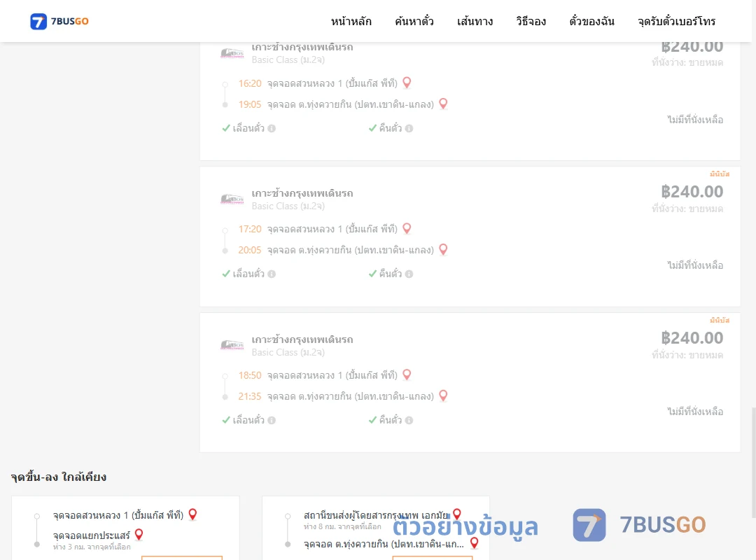Open map pin for 19:05 arrival stop
Viewport: 756px width, 560px height.
click(443, 104)
